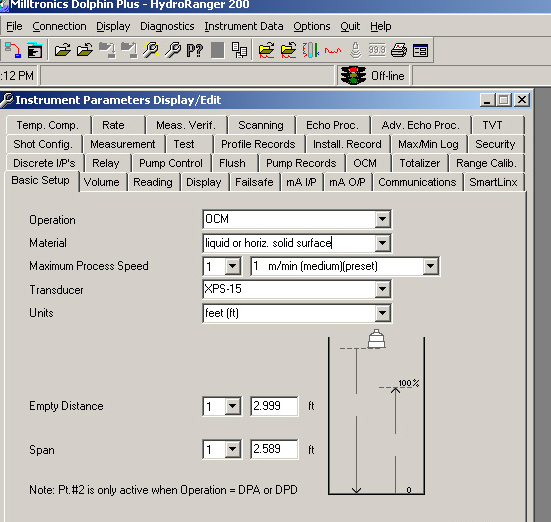Screen dimensions: 551x522
Task: Open the Empty Distance point index dropdown
Action: 233,406
